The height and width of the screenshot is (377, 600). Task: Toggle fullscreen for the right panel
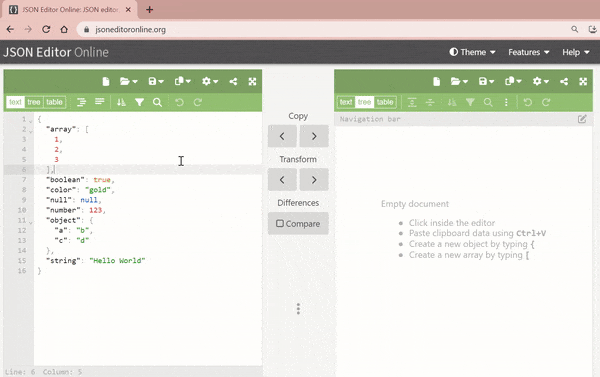(x=583, y=82)
